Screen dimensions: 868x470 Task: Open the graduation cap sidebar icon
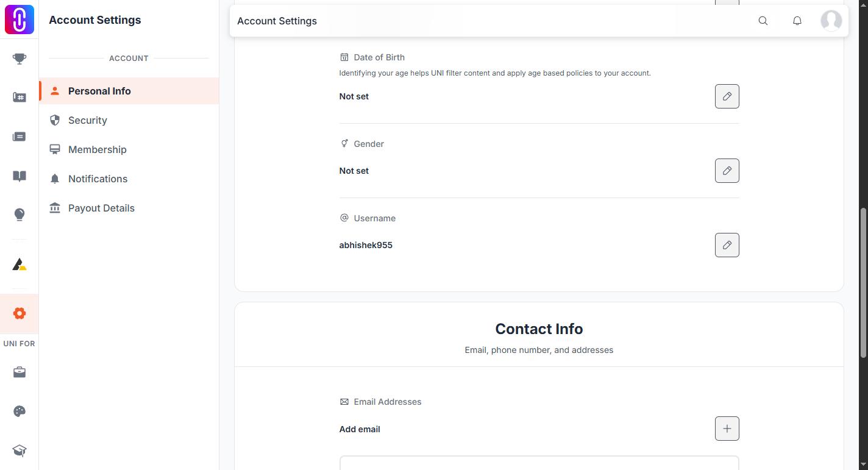20,450
